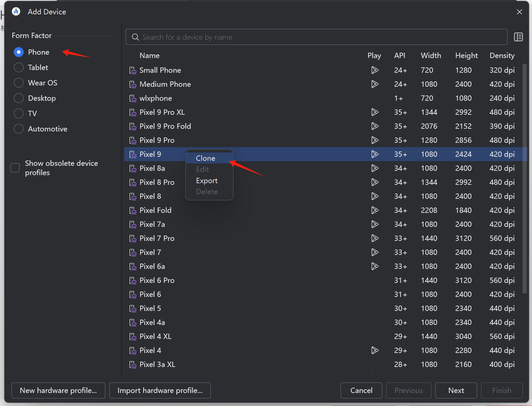Sort the table by Name column
Screen dimensions: 532x406
coord(150,55)
